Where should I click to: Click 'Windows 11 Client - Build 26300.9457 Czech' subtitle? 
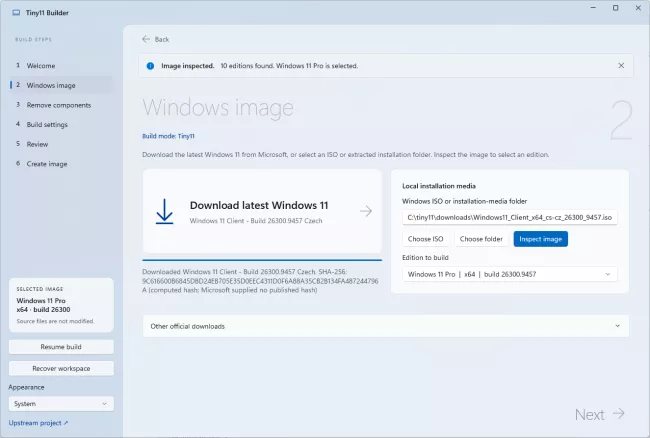pos(256,221)
